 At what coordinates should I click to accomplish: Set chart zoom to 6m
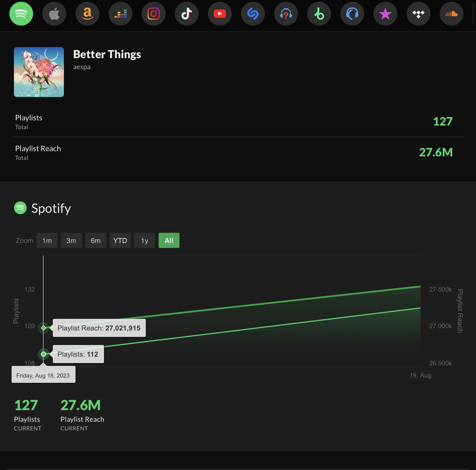click(x=96, y=241)
